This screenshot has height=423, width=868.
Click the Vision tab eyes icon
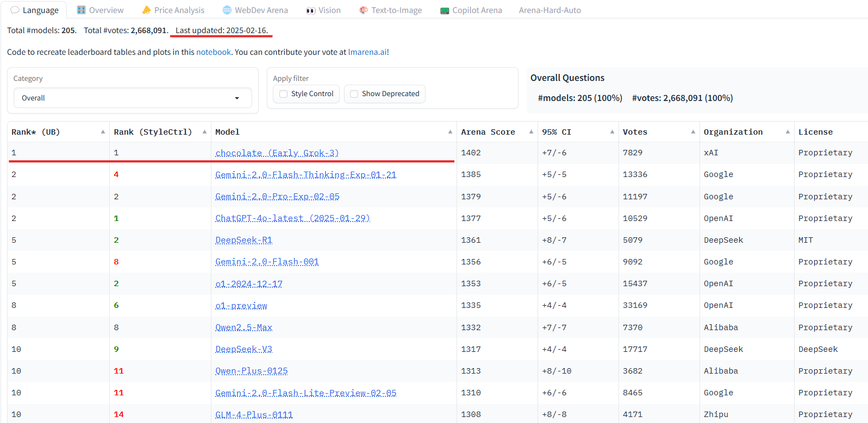point(311,10)
